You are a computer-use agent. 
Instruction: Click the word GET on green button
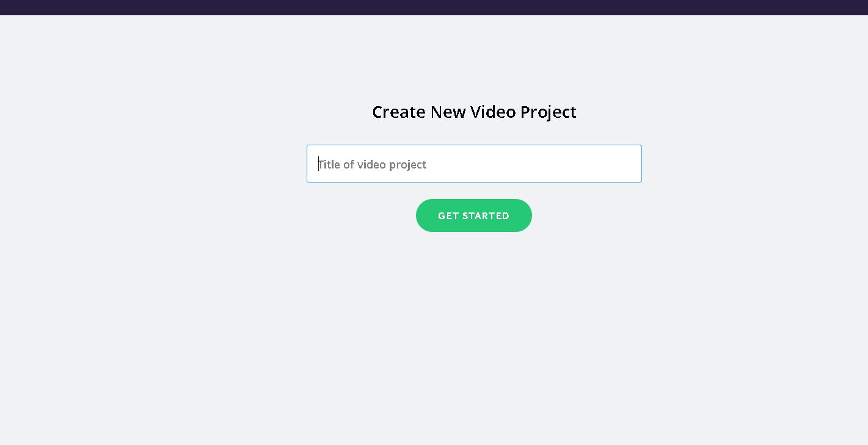[448, 215]
